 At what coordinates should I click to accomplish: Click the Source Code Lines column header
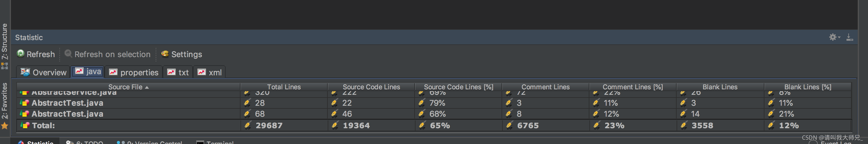371,87
